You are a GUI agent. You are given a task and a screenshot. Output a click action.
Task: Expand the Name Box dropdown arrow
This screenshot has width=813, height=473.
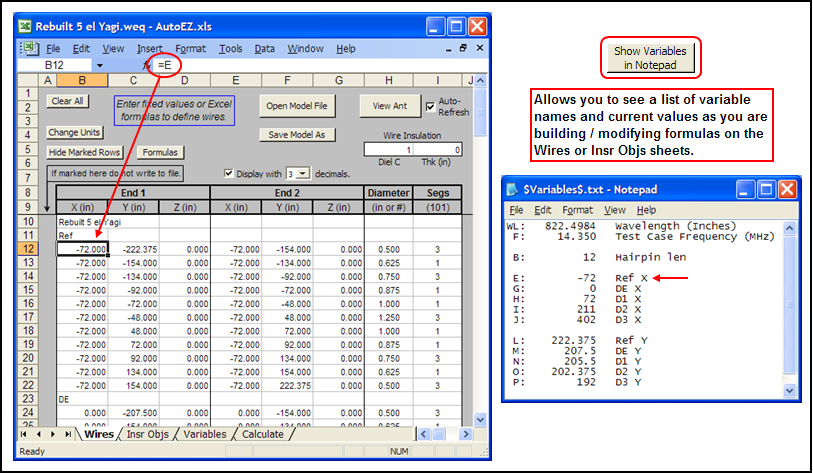pyautogui.click(x=99, y=65)
